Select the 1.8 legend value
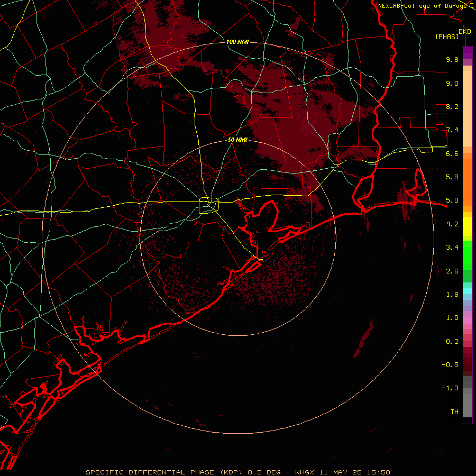Viewport: 476px width, 476px height. (452, 295)
